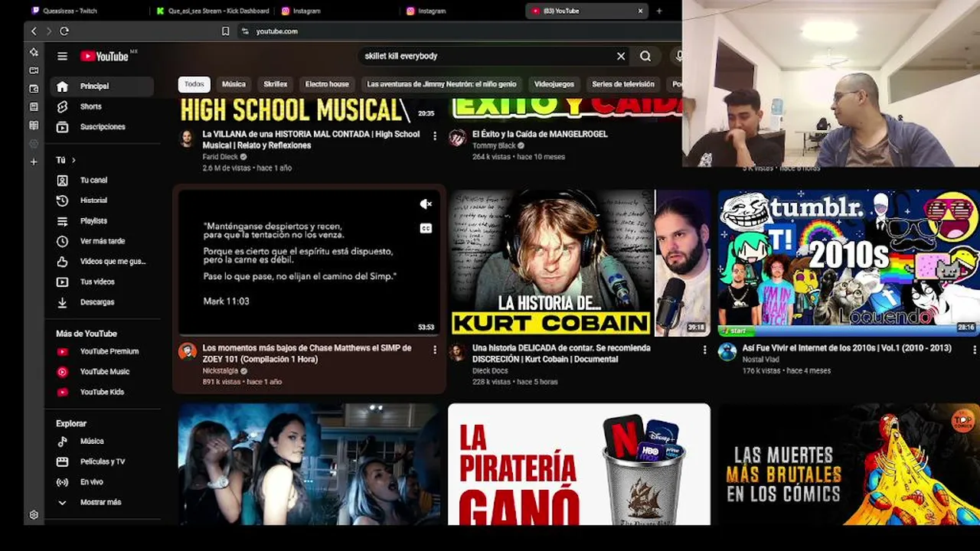980x551 pixels.
Task: Select the Electro house filter chip
Action: pyautogui.click(x=327, y=84)
